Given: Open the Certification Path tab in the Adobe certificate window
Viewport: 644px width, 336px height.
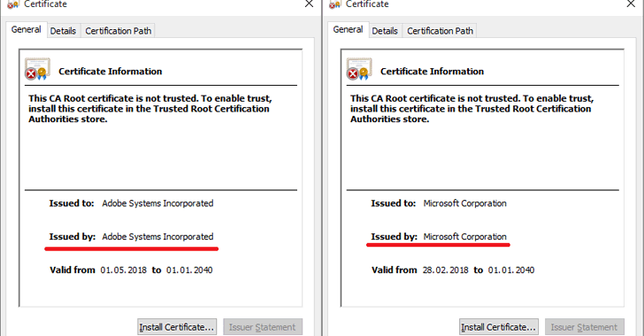Looking at the screenshot, I should tap(119, 31).
